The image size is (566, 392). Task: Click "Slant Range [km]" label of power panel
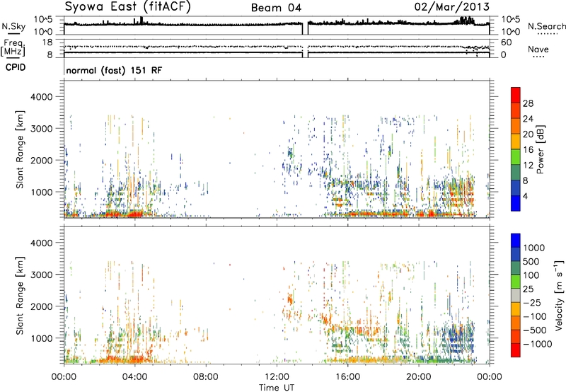20,150
